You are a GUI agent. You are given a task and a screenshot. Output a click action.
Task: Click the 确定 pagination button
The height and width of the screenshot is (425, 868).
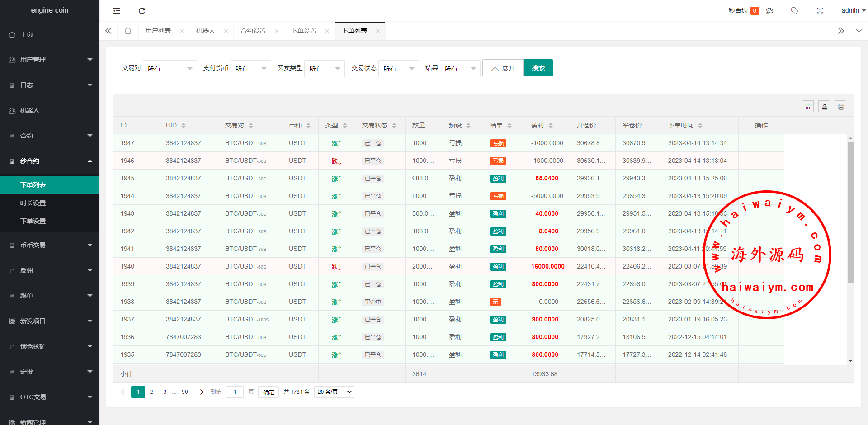point(269,392)
